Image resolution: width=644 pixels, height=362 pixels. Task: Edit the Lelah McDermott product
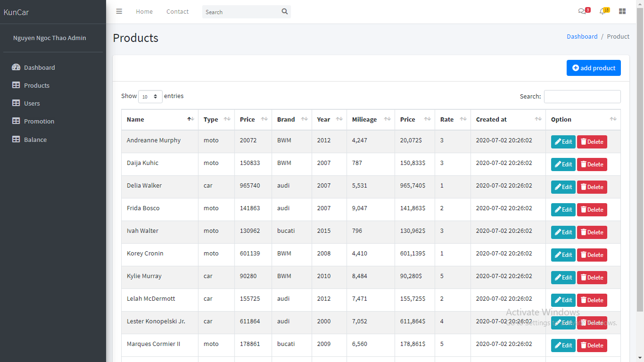563,300
